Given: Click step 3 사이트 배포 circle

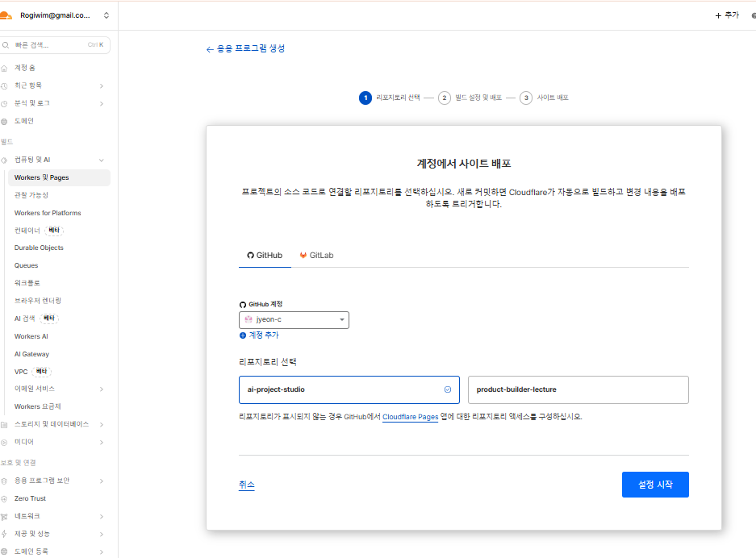Looking at the screenshot, I should pyautogui.click(x=526, y=98).
